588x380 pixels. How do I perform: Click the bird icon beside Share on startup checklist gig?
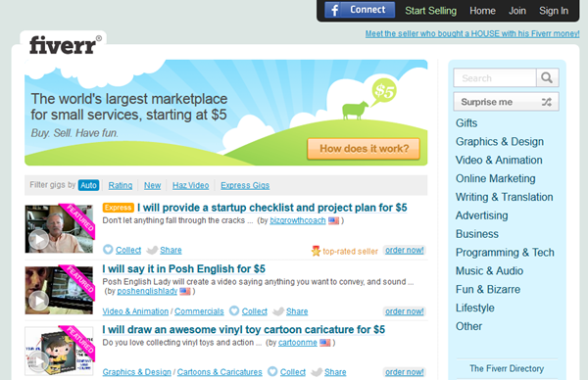point(152,250)
